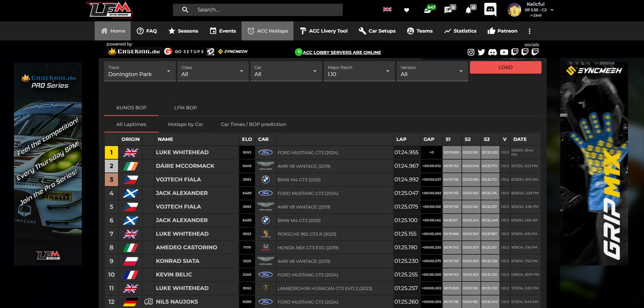Open the Patreon menu item

click(502, 31)
